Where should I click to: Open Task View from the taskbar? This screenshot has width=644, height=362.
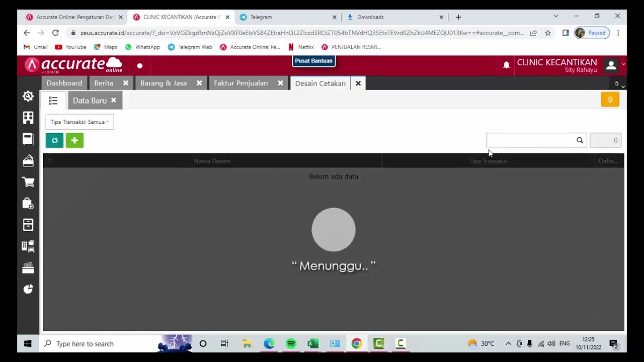224,344
